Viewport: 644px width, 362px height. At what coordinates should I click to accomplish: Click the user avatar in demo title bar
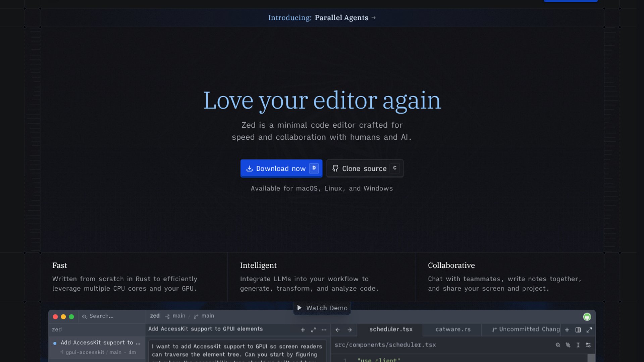coord(587,317)
